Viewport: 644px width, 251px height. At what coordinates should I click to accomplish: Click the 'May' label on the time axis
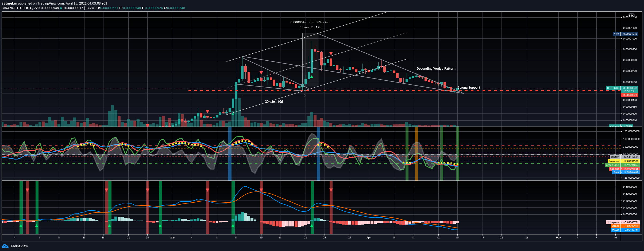[x=558, y=237]
